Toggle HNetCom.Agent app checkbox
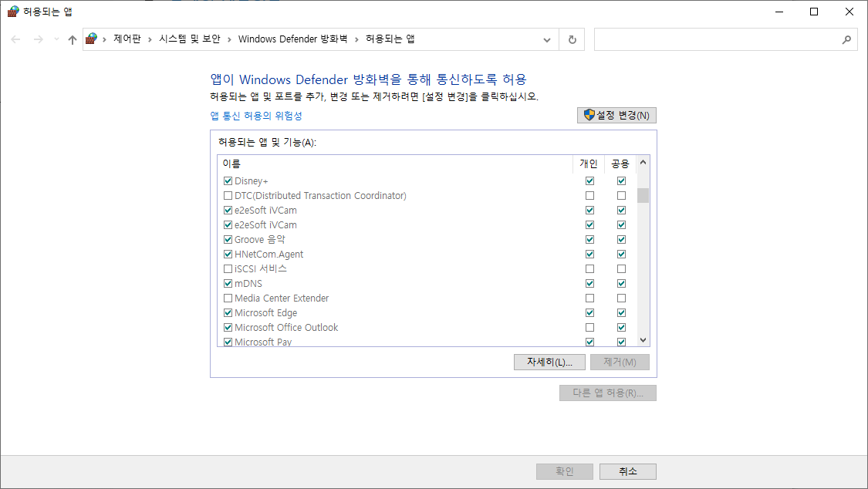Screen dimensions: 868x489 (228, 254)
